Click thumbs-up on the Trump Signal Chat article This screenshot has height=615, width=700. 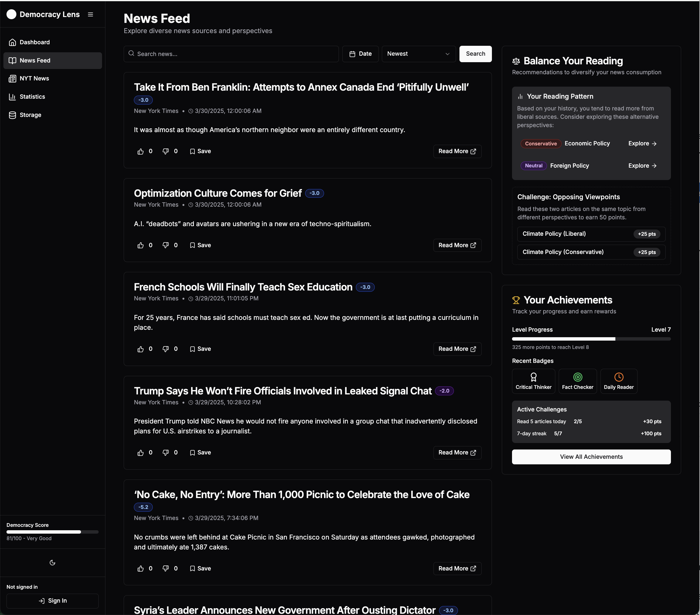pyautogui.click(x=140, y=453)
